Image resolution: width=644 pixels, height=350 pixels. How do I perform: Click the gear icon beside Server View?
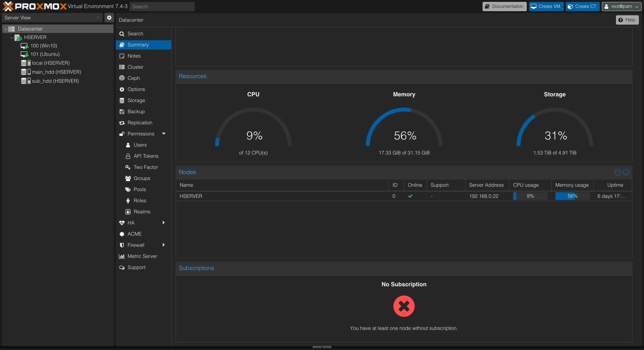[109, 17]
